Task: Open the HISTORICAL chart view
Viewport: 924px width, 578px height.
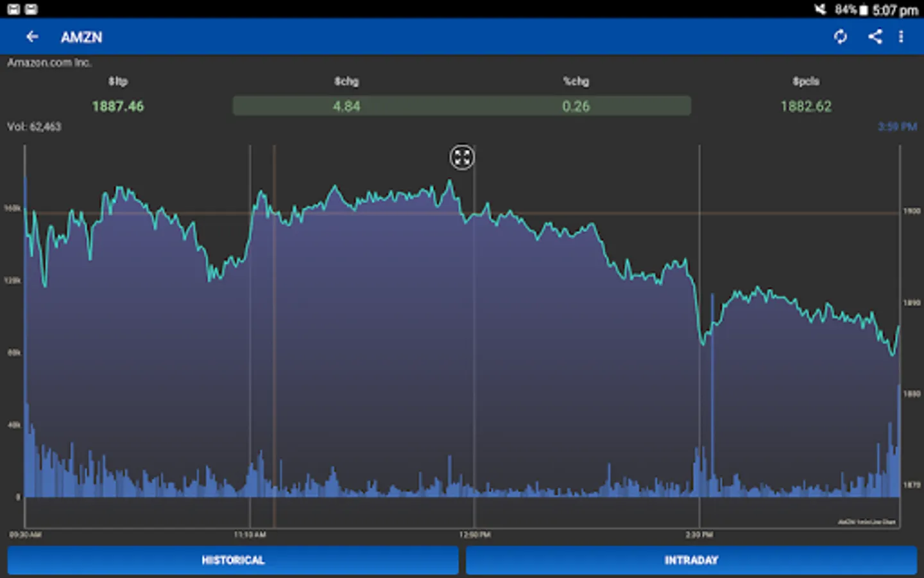Action: point(233,560)
